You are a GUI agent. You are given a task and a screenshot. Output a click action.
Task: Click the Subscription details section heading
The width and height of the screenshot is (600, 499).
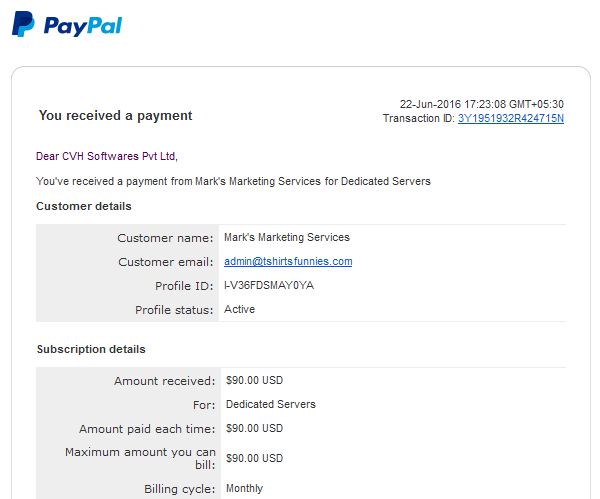pos(91,349)
